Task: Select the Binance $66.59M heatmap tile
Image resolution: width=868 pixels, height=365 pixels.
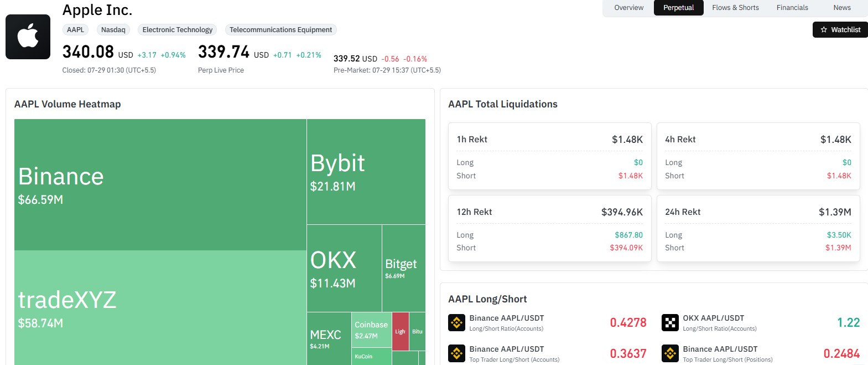Action: point(160,184)
